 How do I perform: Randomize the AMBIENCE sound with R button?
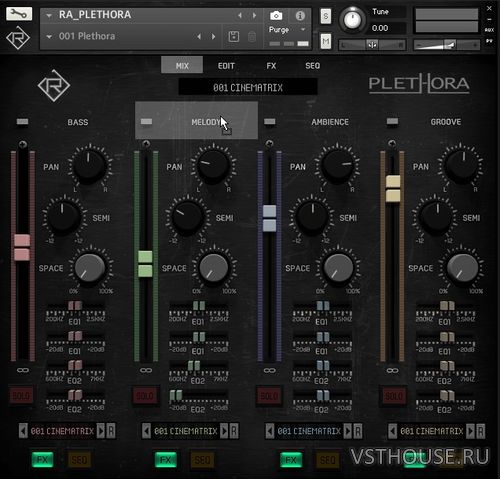[358, 431]
